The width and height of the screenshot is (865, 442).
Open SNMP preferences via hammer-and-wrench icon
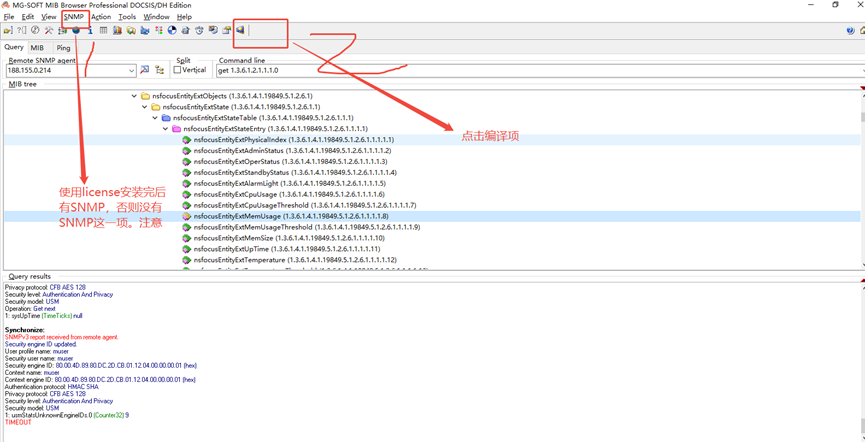click(49, 30)
